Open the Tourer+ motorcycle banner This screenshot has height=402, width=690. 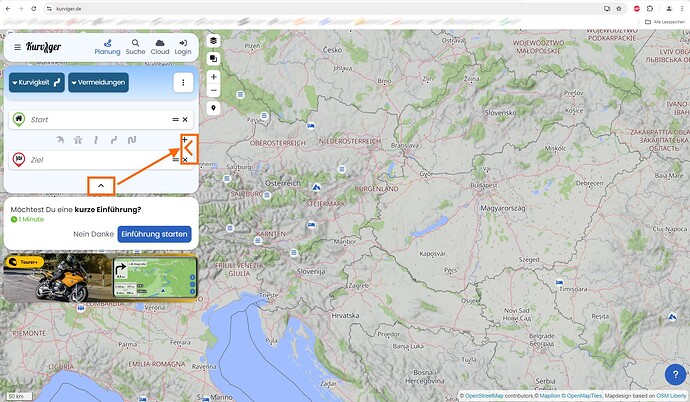[x=100, y=278]
